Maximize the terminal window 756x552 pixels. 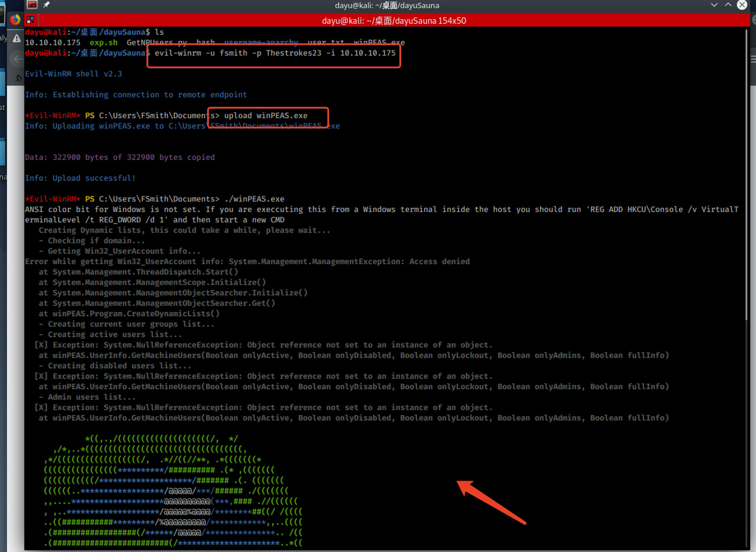[x=728, y=5]
